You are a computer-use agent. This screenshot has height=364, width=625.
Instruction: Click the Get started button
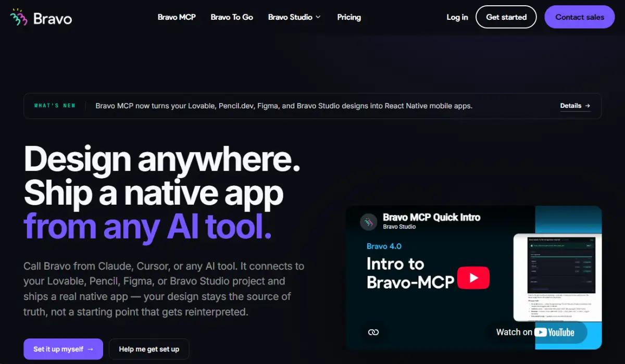coord(506,17)
